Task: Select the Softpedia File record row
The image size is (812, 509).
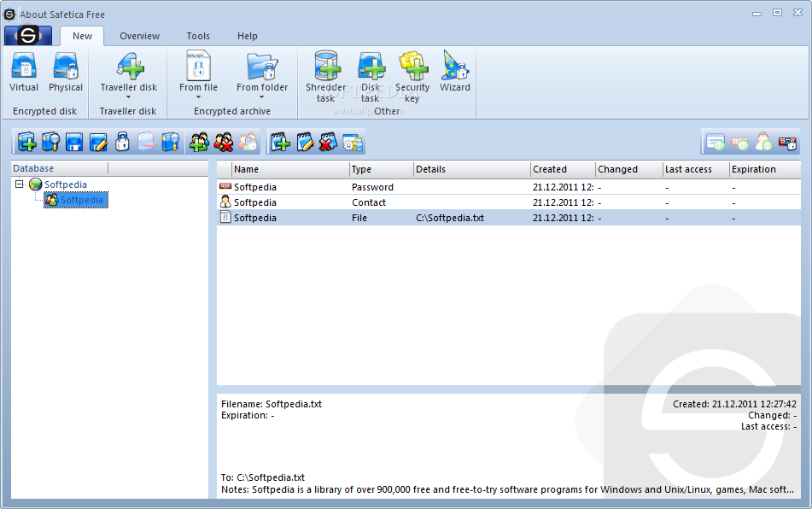Action: (x=509, y=218)
